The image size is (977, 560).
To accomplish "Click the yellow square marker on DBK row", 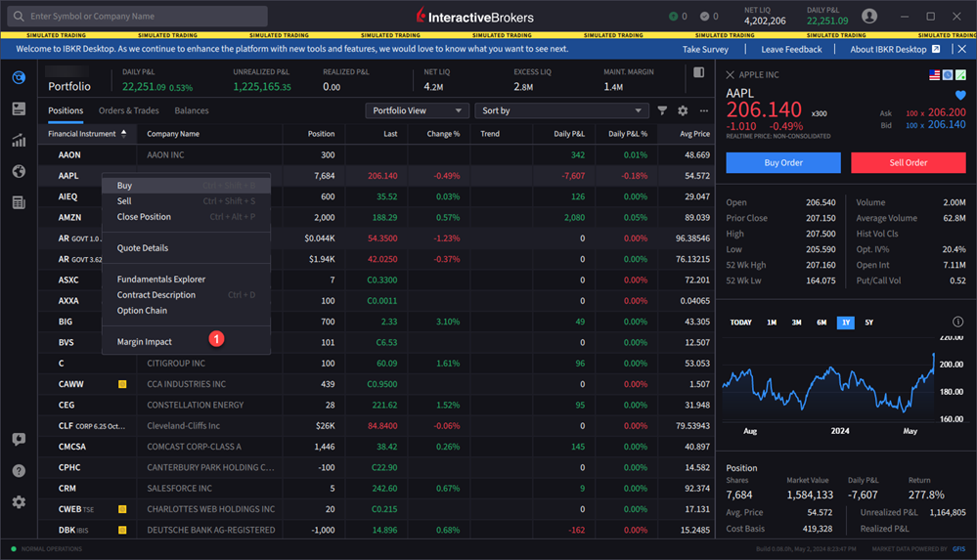I will click(x=122, y=530).
